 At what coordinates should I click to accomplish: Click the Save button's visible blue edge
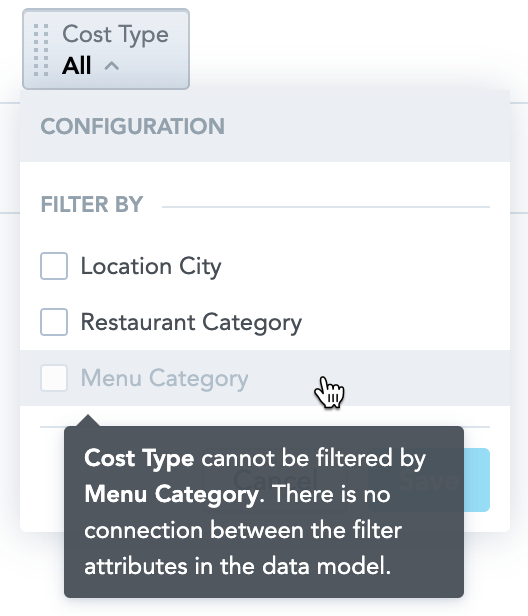477,480
